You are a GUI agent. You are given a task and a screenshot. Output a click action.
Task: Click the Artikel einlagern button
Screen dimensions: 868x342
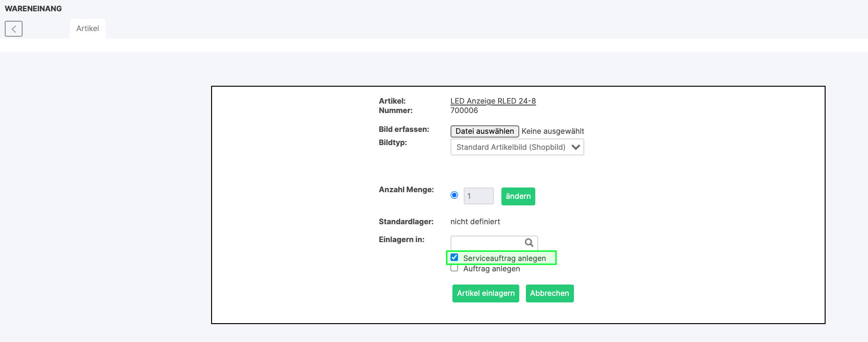click(x=485, y=293)
